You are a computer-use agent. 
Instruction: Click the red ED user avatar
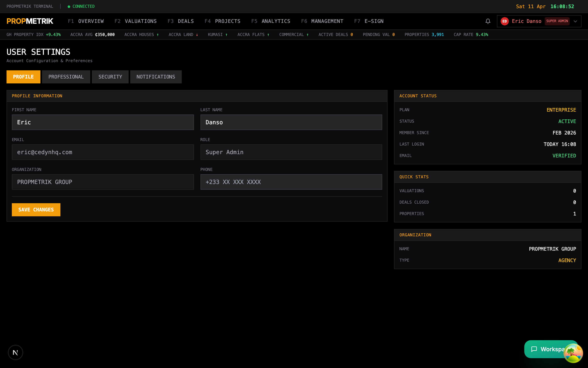pyautogui.click(x=504, y=21)
